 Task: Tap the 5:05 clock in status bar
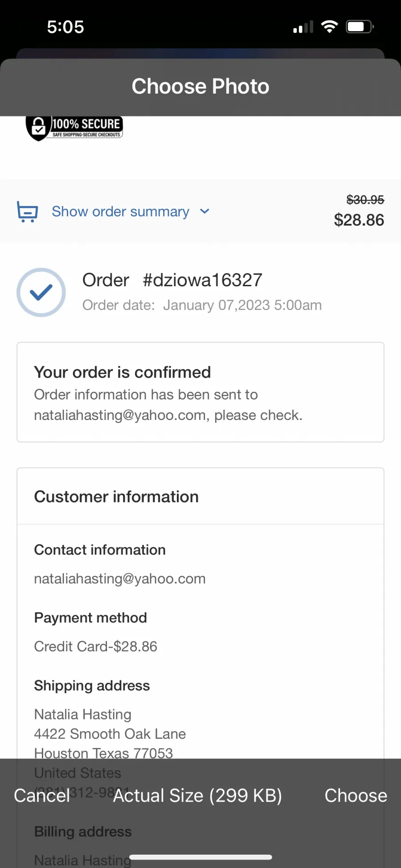[x=65, y=27]
